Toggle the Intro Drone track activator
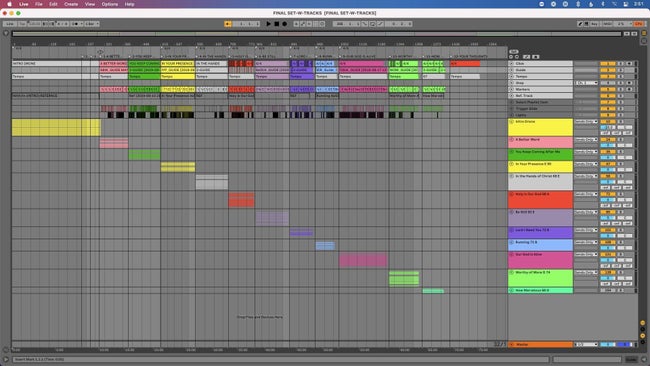The width and height of the screenshot is (650, 366). click(x=608, y=122)
